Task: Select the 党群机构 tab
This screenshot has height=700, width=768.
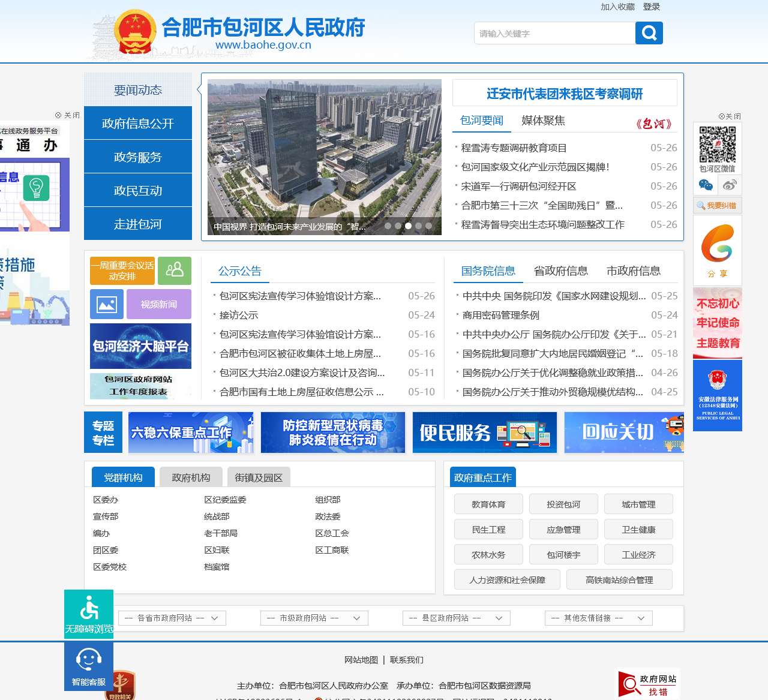Action: (123, 477)
